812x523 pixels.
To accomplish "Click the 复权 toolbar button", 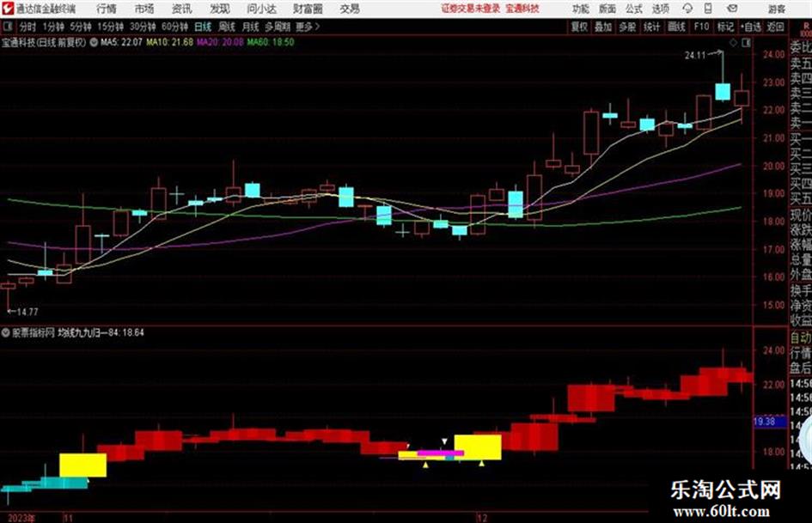I will 579,27.
